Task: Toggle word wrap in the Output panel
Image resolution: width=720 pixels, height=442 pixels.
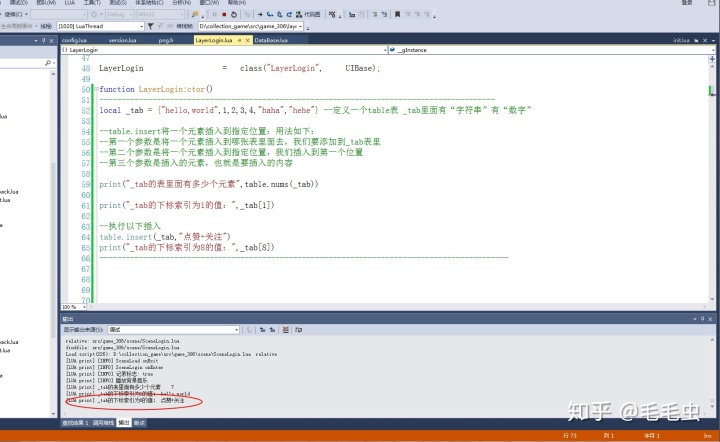Action: tap(298, 330)
